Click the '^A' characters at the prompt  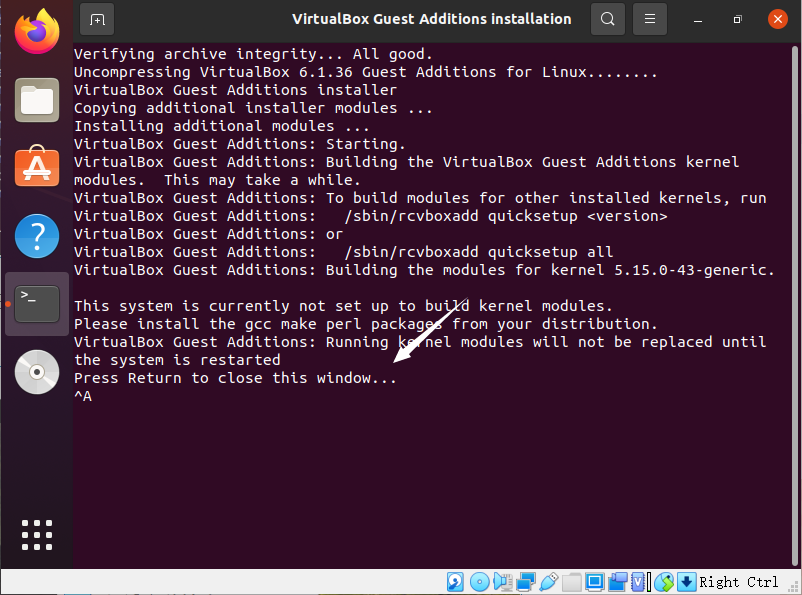pyautogui.click(x=83, y=396)
